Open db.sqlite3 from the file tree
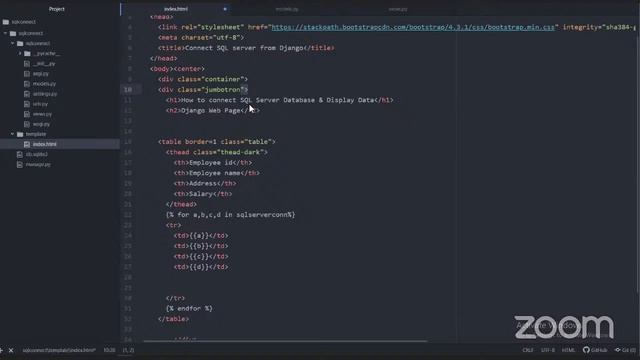The width and height of the screenshot is (640, 360). [37, 154]
